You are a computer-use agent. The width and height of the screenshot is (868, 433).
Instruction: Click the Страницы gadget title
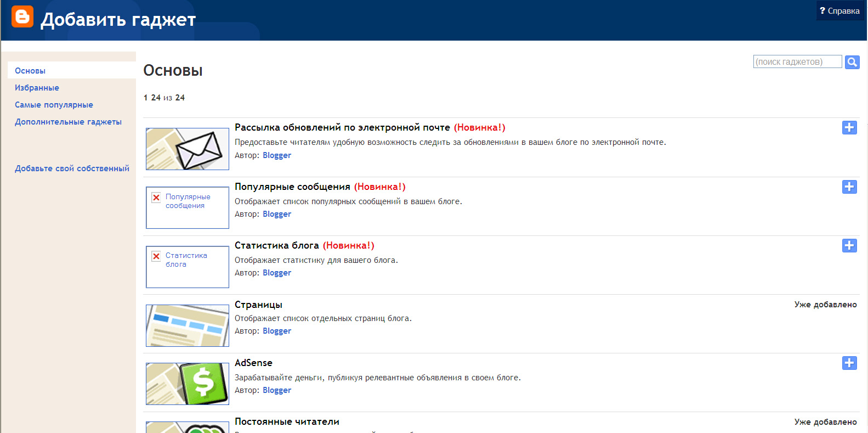point(258,305)
